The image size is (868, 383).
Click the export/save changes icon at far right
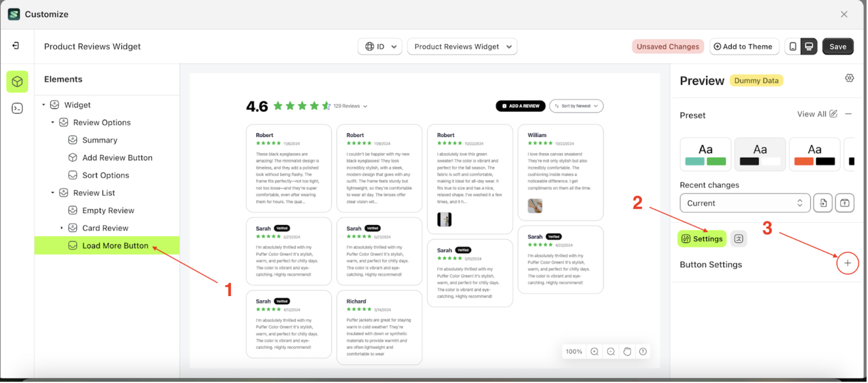(x=845, y=203)
